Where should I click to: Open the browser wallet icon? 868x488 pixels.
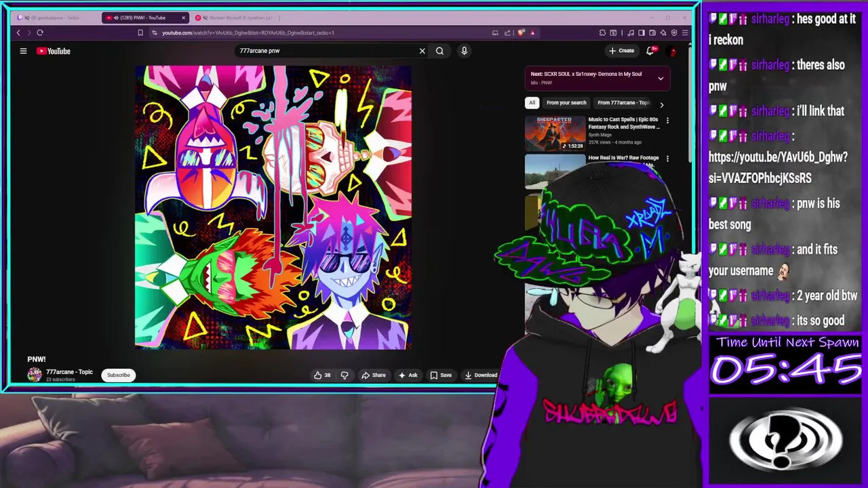[652, 33]
